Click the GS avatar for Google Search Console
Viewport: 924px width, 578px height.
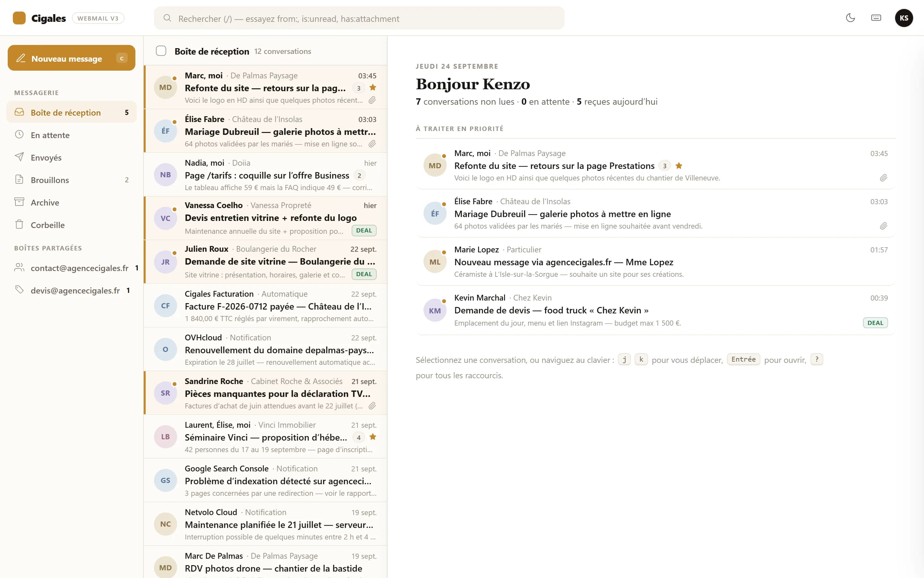(165, 480)
